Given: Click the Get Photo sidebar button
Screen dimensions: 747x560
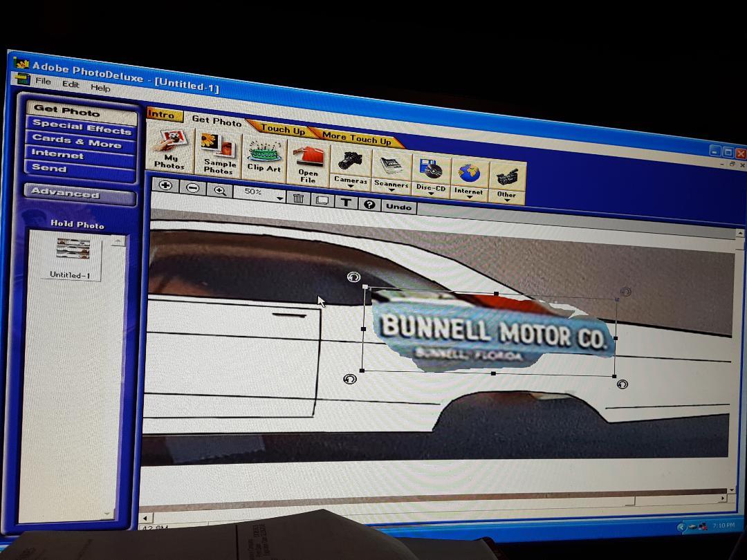Looking at the screenshot, I should click(82, 111).
